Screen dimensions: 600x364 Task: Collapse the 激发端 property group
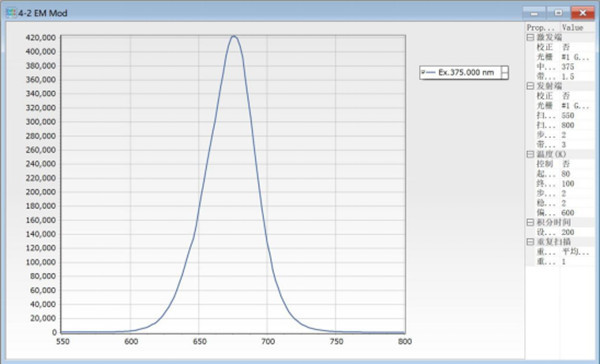point(530,38)
